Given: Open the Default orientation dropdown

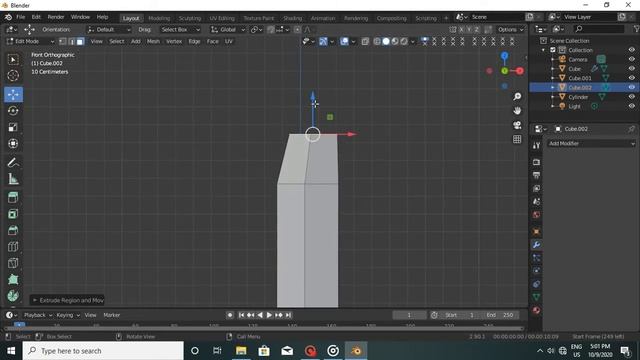Looking at the screenshot, I should [x=109, y=29].
